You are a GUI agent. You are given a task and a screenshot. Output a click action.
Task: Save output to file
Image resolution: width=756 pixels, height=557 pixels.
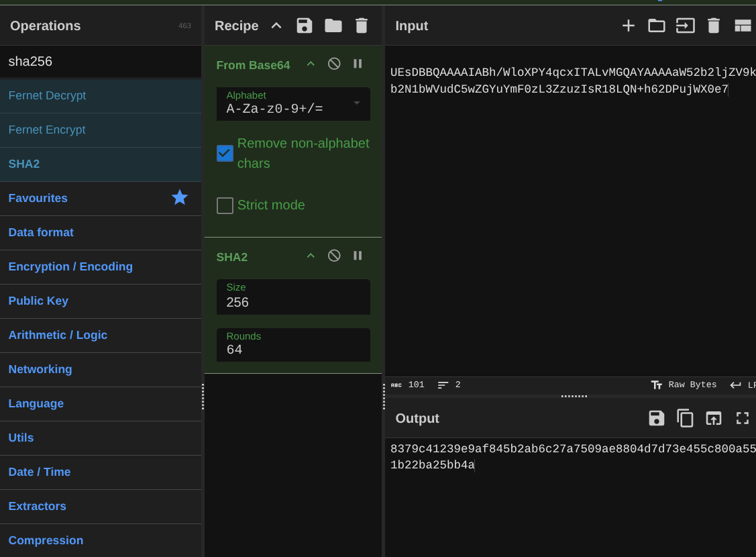(656, 418)
